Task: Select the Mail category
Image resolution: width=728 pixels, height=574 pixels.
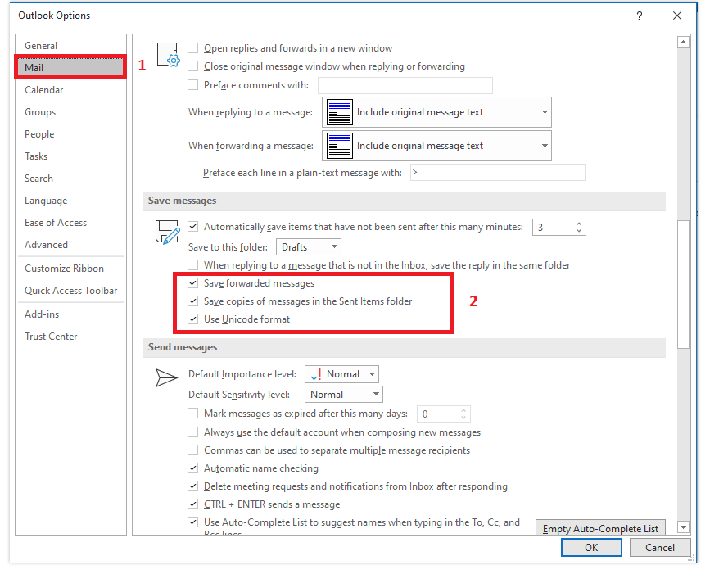Action: pyautogui.click(x=70, y=68)
